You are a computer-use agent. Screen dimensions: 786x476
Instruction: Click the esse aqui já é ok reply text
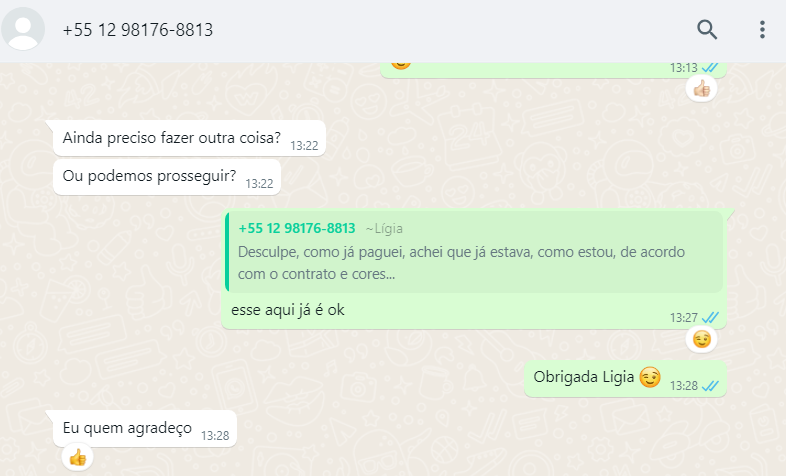click(288, 310)
